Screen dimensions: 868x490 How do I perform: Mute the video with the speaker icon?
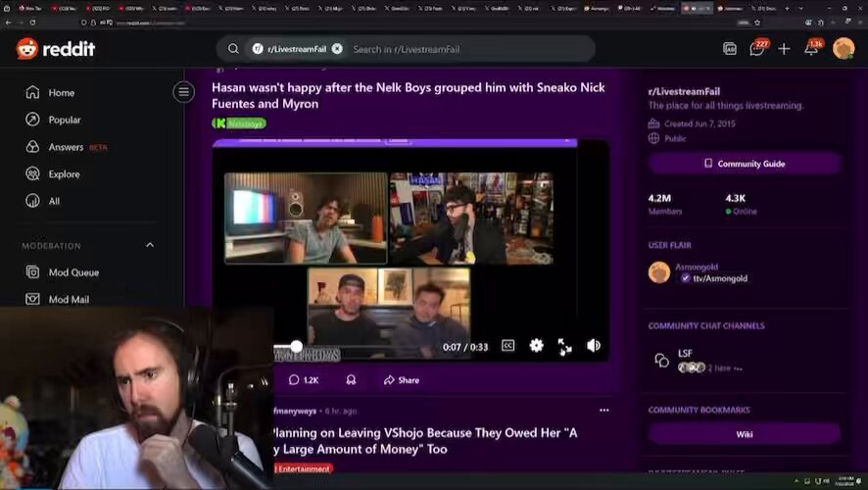point(594,346)
